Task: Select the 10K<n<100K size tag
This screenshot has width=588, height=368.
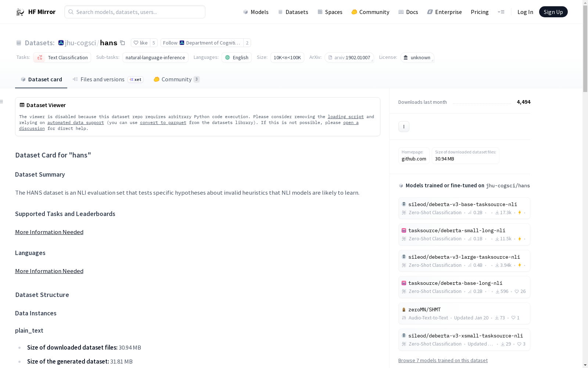Action: point(287,57)
